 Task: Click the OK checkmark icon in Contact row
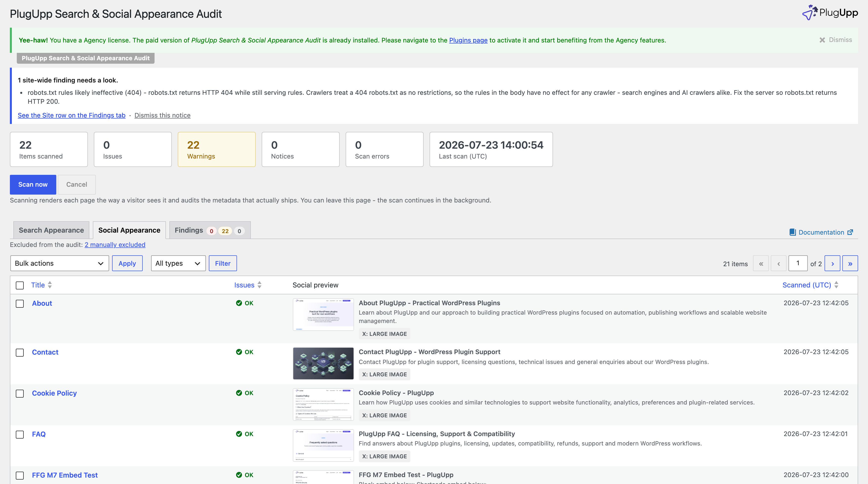[x=239, y=352]
